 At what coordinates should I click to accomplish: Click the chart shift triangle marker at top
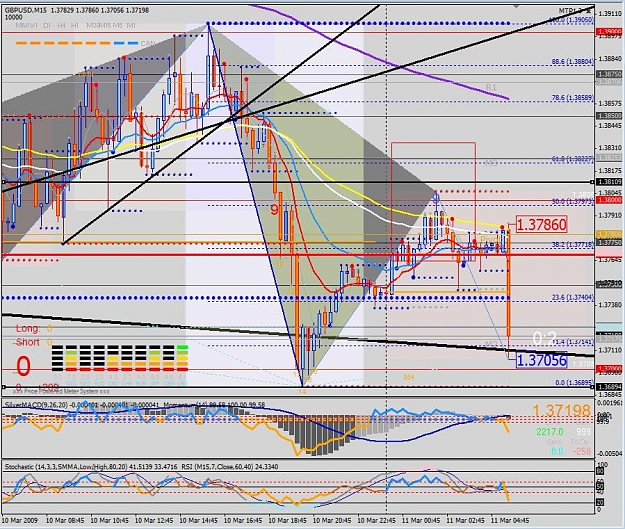517,6
